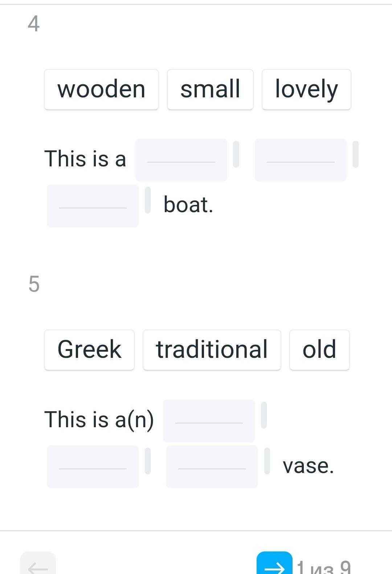This screenshot has width=392, height=574.
Task: Select the middle blank of the vase sentence
Action: point(93,466)
